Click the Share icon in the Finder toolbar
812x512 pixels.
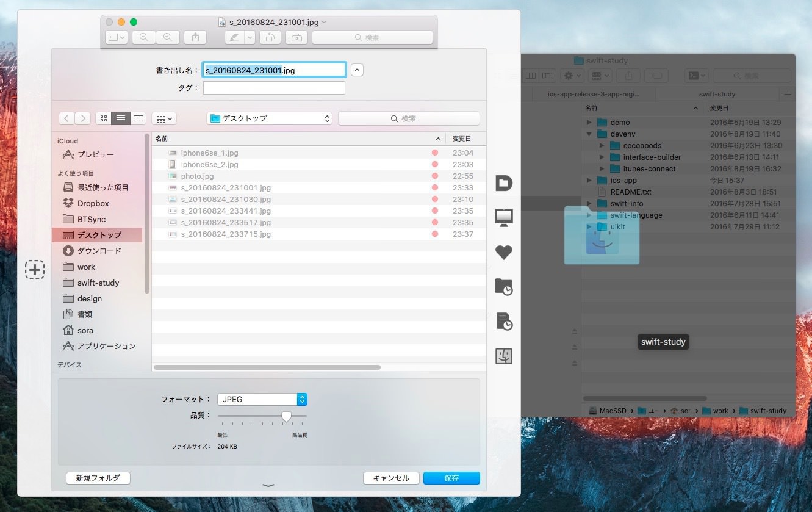click(628, 76)
